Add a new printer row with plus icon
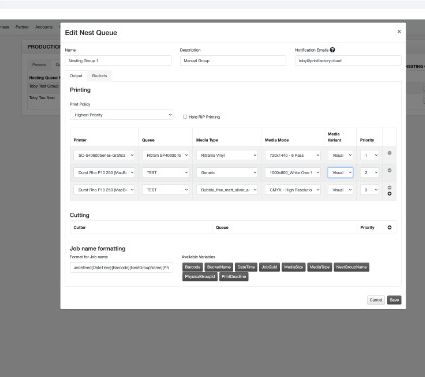The image size is (425, 377). tap(389, 194)
